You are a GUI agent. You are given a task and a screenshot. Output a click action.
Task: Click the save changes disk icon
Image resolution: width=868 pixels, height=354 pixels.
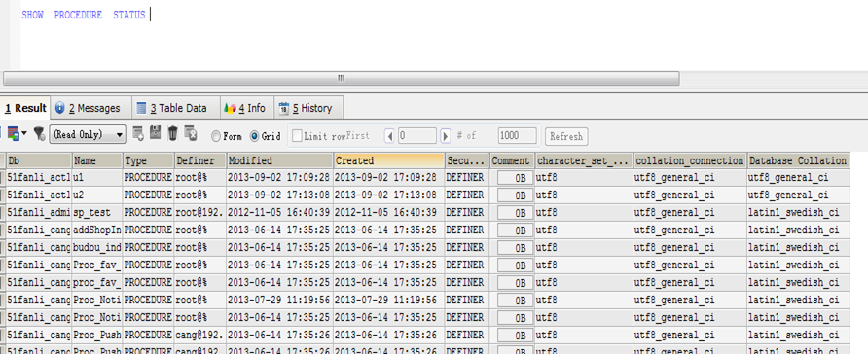(156, 132)
